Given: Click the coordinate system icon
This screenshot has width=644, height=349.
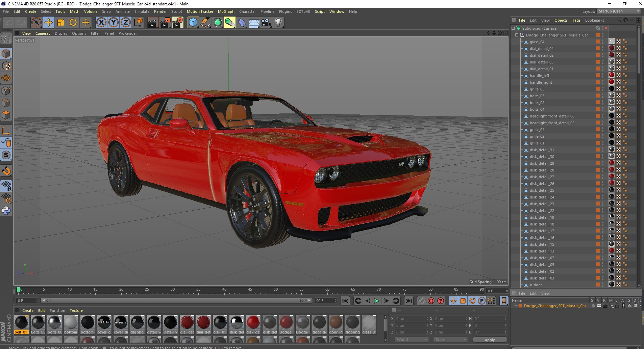Looking at the screenshot, I should (138, 23).
